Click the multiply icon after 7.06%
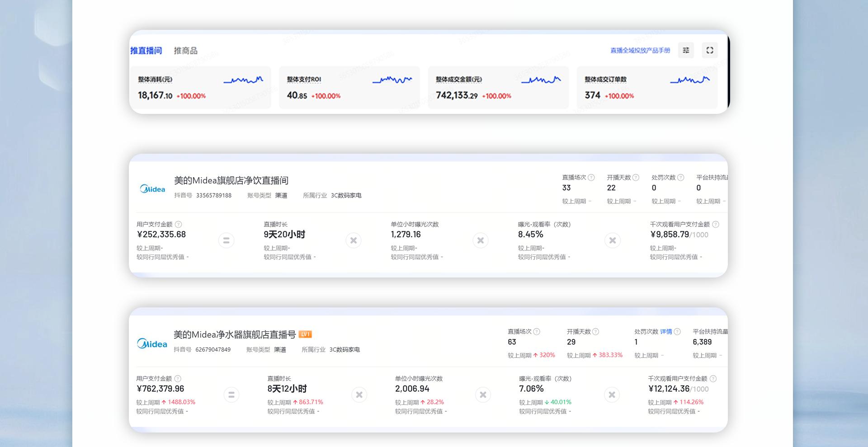This screenshot has width=868, height=447. 612,395
